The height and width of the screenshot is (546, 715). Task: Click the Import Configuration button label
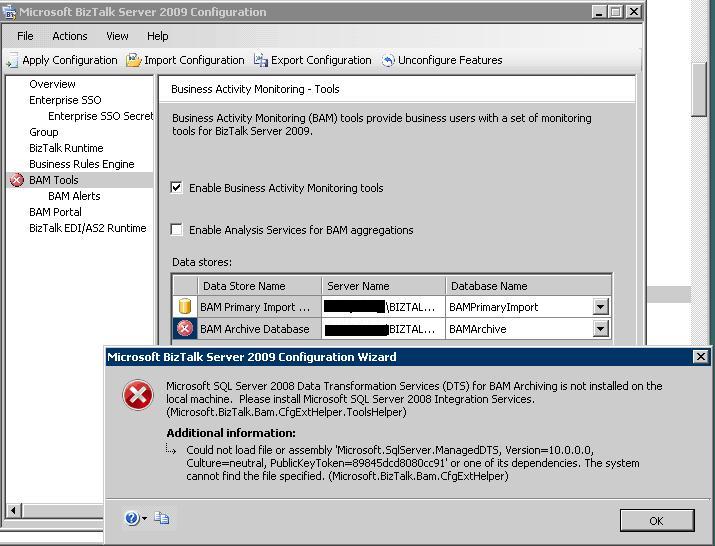point(194,60)
